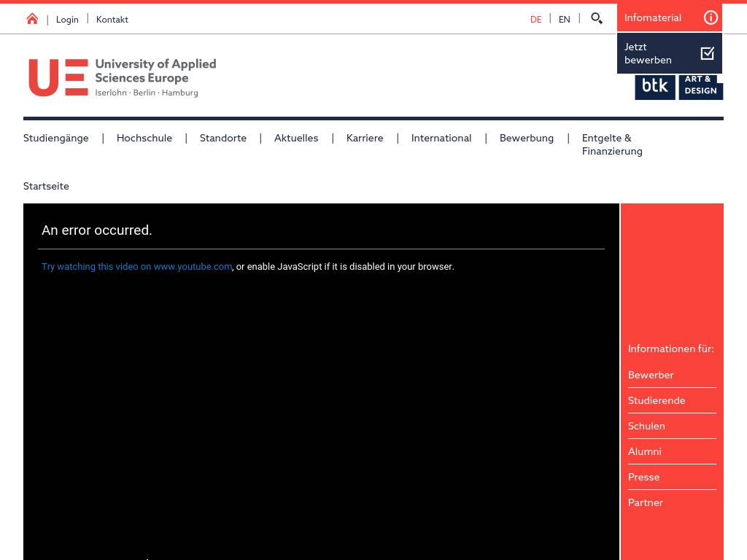Open the btk logo link

click(x=654, y=87)
